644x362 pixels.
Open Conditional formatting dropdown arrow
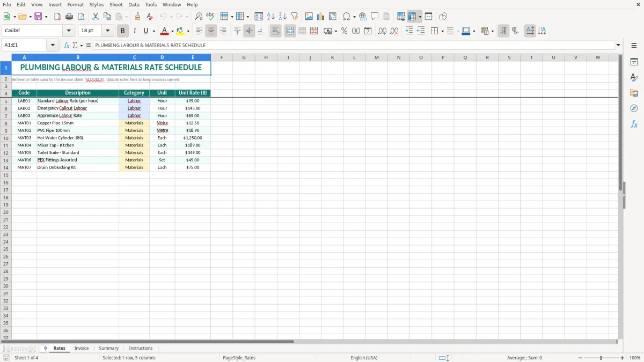tap(492, 31)
